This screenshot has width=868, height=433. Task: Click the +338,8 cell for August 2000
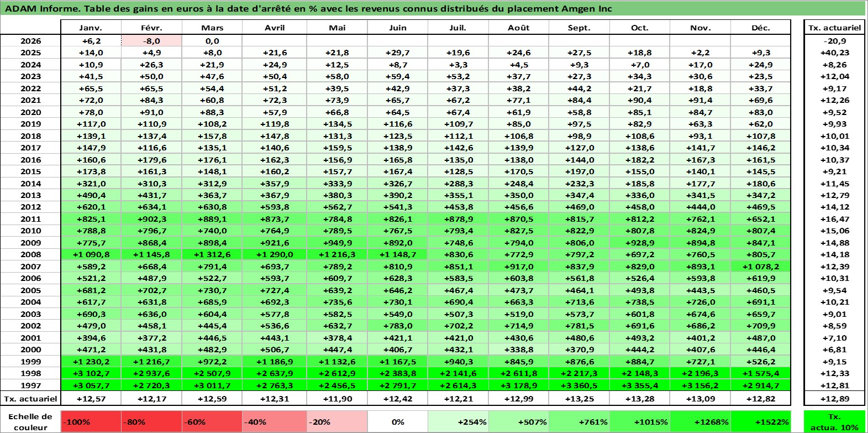[x=519, y=349]
